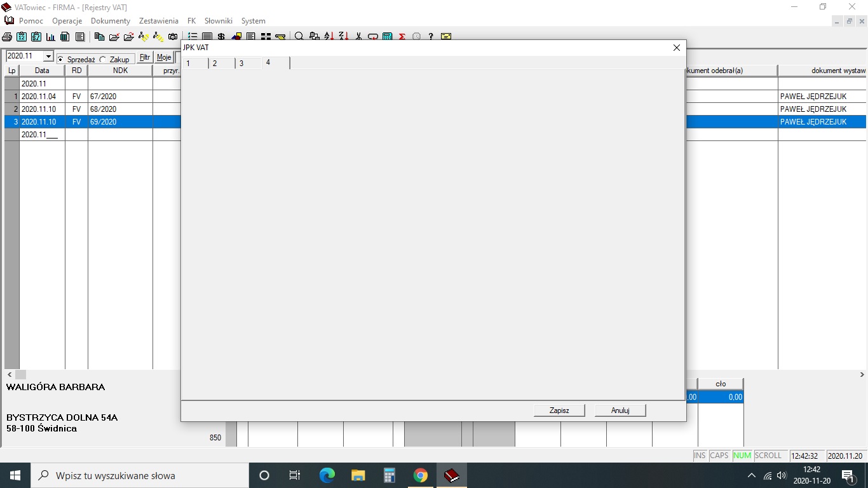Click the question mark help icon

coord(431,37)
